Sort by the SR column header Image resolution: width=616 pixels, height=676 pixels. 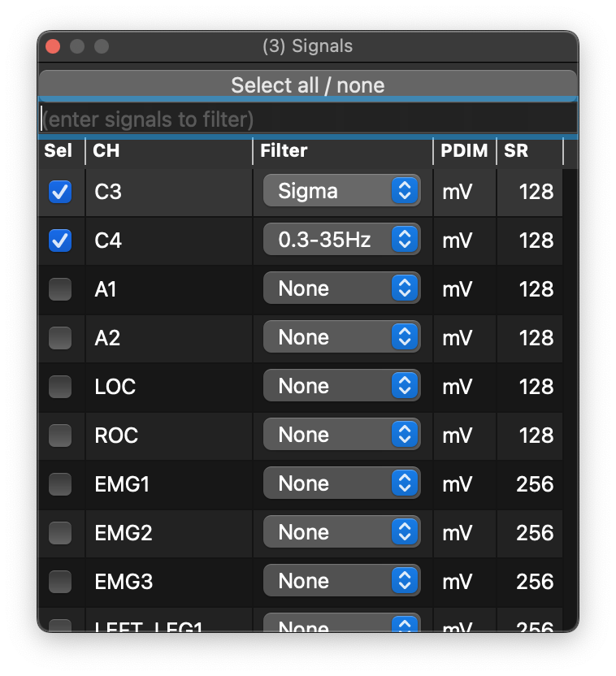(x=529, y=151)
